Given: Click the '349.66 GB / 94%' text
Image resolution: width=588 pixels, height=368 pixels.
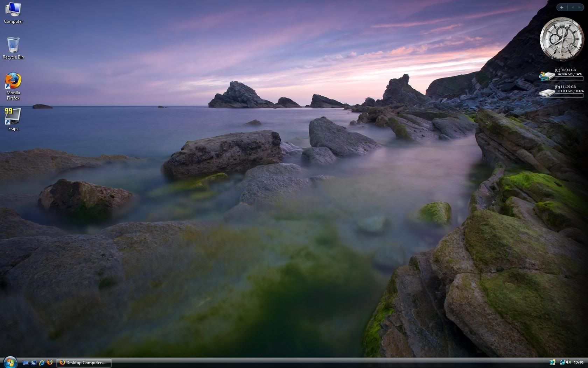Looking at the screenshot, I should point(570,74).
